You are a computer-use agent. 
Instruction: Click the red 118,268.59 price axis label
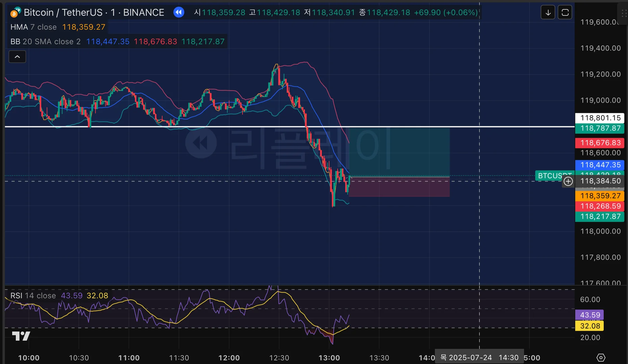click(600, 206)
